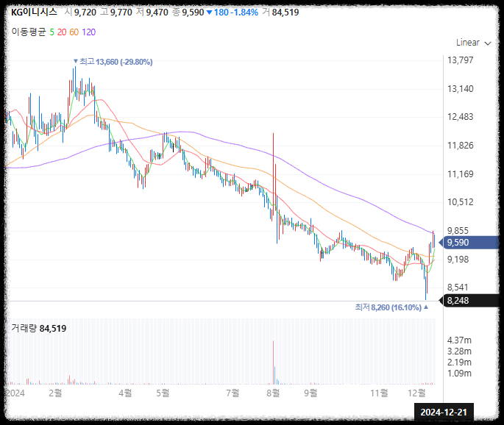The height and width of the screenshot is (425, 504).
Task: Click the low price value 9,470
Action: click(x=157, y=12)
